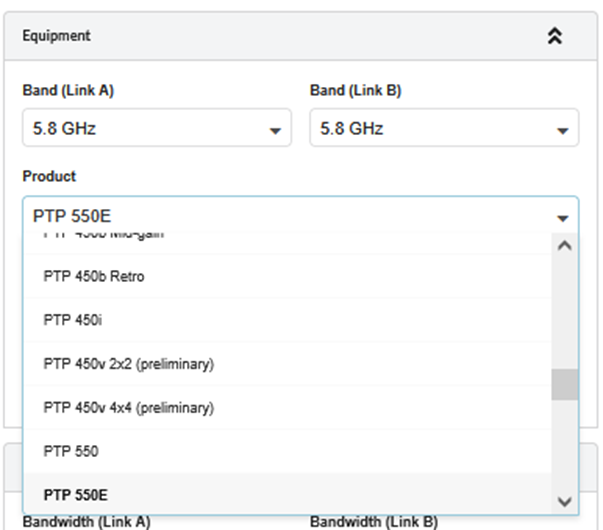Click the Product dropdown arrow
603x530 pixels.
[x=562, y=217]
